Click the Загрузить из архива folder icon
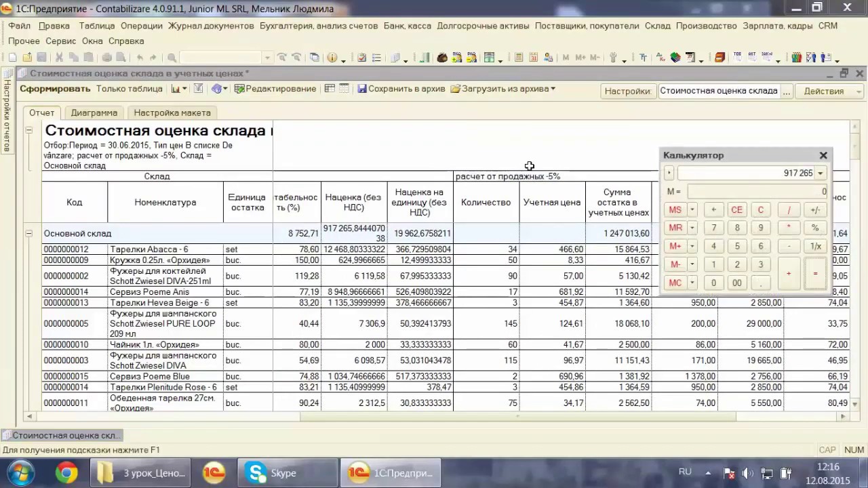The height and width of the screenshot is (488, 868). pos(455,89)
